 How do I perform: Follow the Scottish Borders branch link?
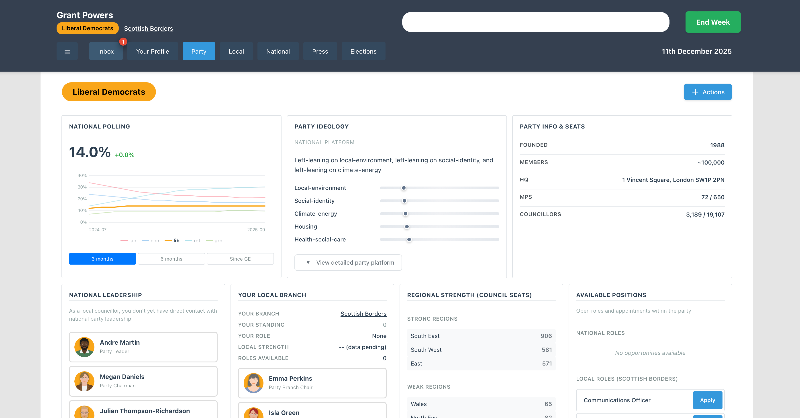363,314
